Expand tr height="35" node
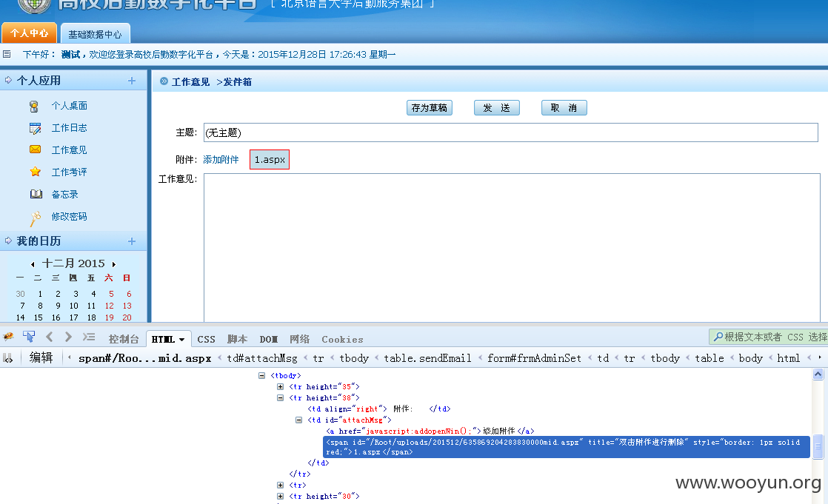Screen dimensions: 828x504 coord(281,387)
